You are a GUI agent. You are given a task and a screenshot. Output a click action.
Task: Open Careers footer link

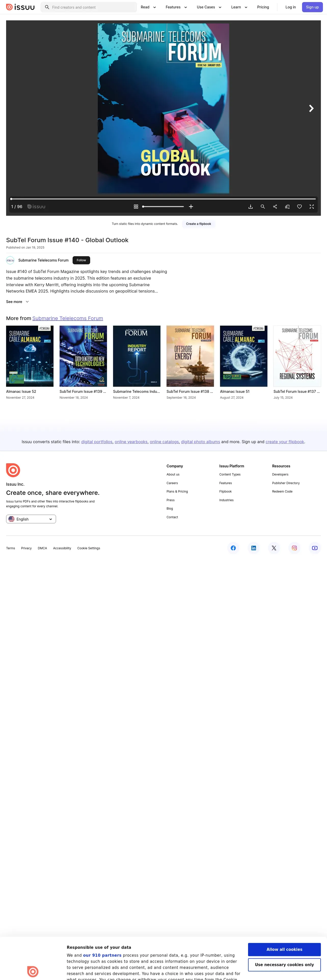tap(172, 483)
